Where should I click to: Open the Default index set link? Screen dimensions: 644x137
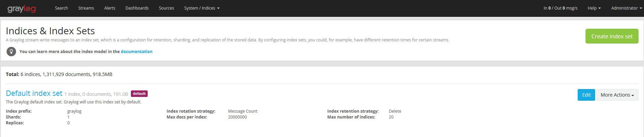pyautogui.click(x=34, y=93)
